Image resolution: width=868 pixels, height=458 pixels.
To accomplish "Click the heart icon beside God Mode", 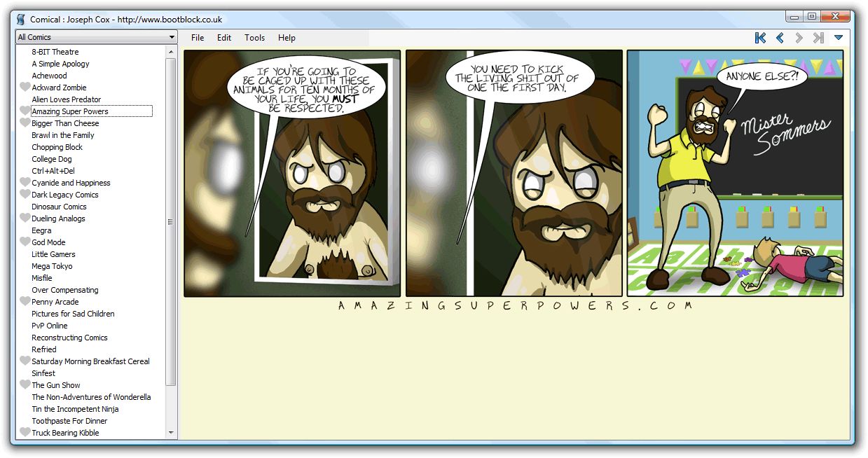I will click(25, 242).
